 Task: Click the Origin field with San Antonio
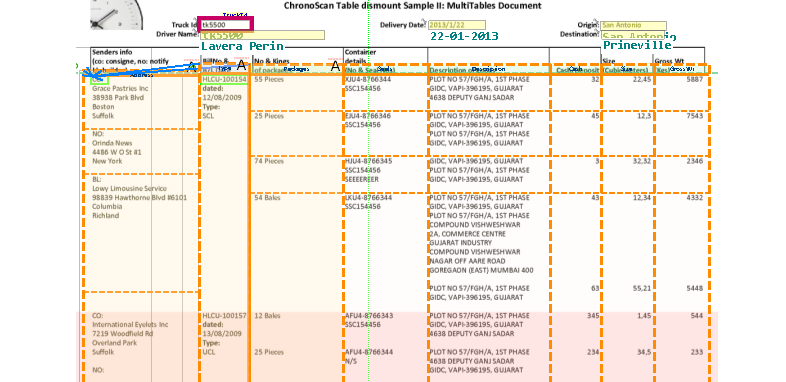pos(634,25)
